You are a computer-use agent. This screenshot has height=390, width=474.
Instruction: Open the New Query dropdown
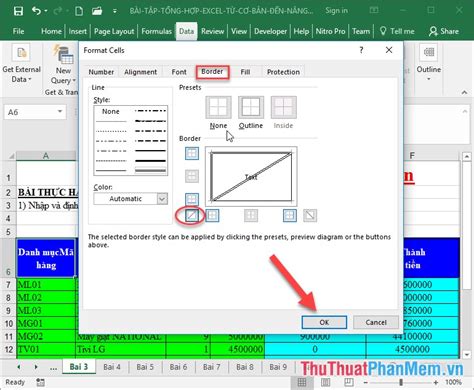pyautogui.click(x=63, y=65)
